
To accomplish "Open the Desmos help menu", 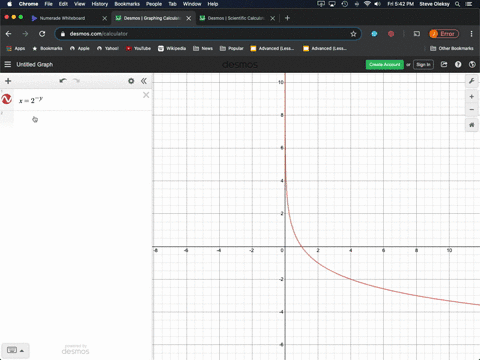I will (x=458, y=64).
